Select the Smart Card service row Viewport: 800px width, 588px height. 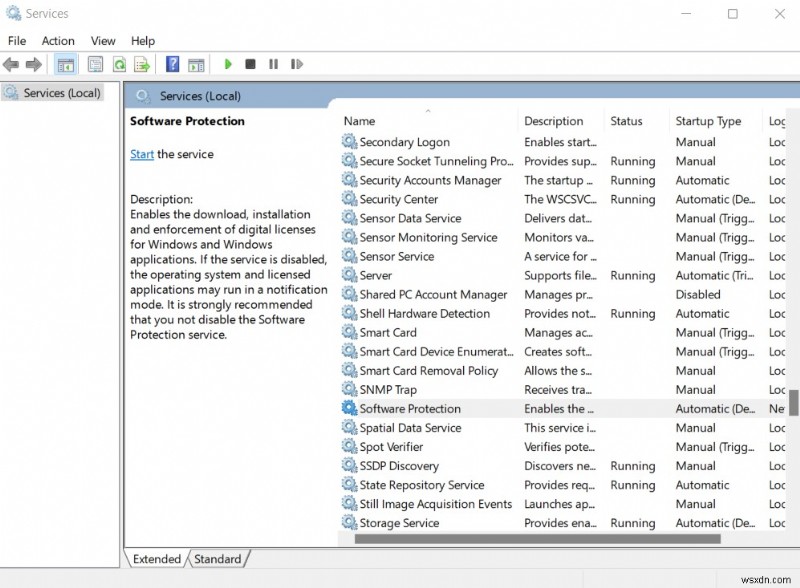[x=388, y=333]
